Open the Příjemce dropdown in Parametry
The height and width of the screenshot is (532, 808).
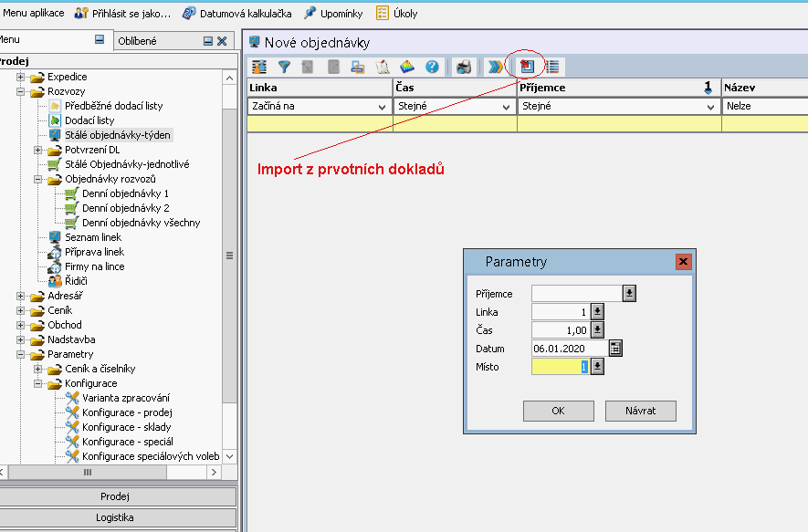pyautogui.click(x=629, y=294)
